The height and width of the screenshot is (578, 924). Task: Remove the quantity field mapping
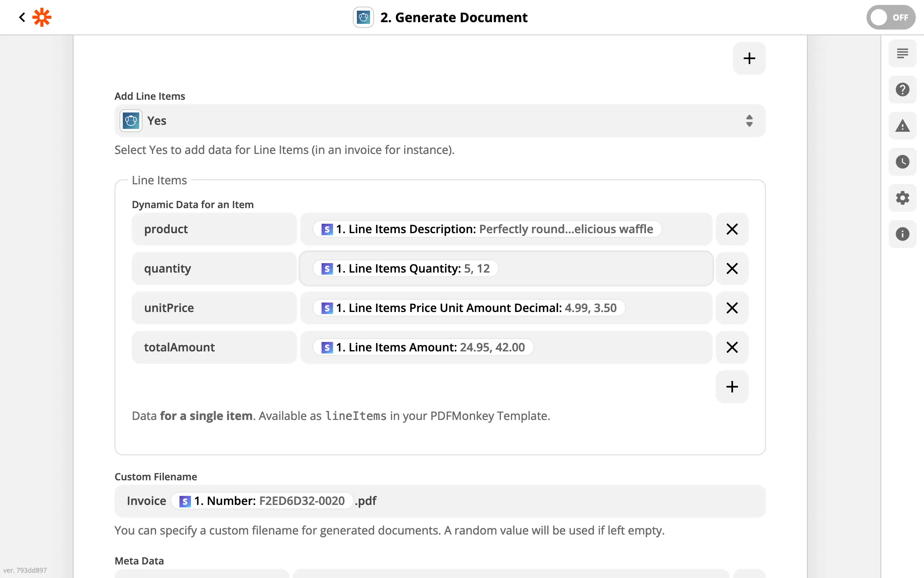732,268
